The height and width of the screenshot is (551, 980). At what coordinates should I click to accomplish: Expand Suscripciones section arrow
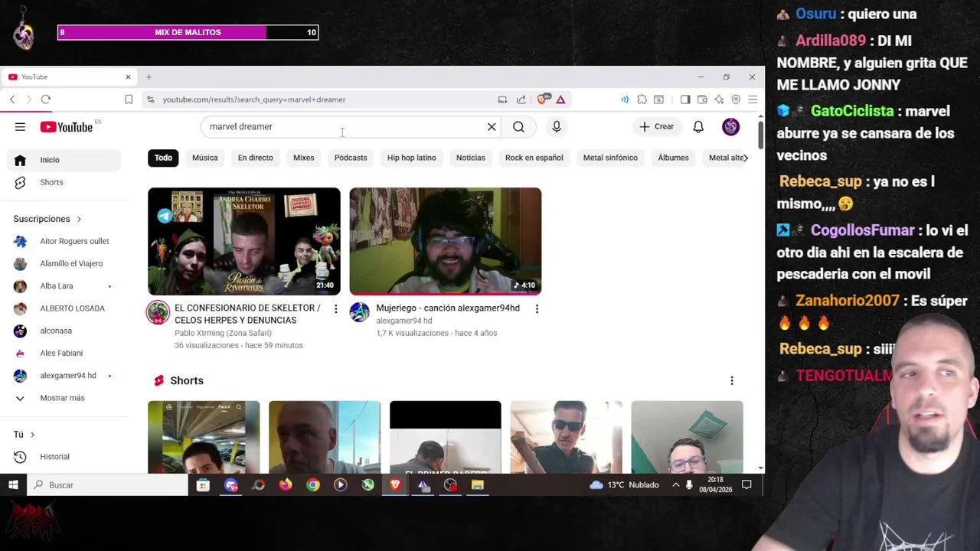click(x=78, y=220)
